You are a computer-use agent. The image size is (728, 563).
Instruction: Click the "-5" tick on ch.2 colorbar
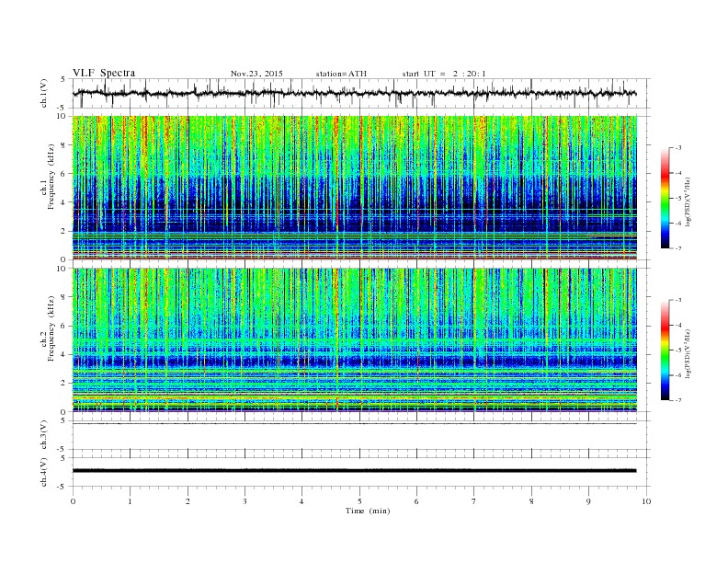click(x=678, y=350)
